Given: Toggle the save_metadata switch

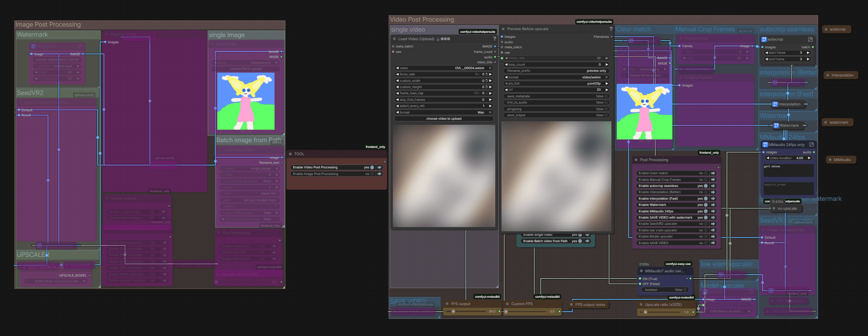Looking at the screenshot, I should click(x=606, y=96).
